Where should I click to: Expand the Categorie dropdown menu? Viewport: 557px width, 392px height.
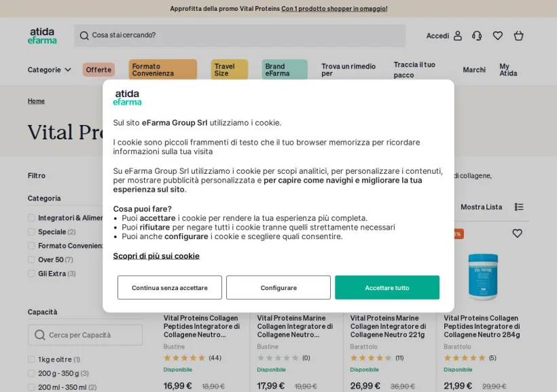pos(50,70)
